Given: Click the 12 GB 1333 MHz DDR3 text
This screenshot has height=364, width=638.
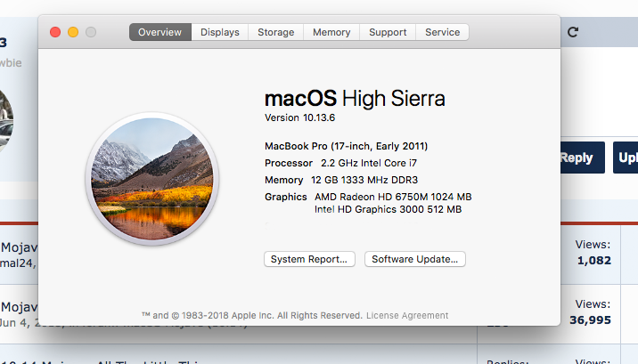Looking at the screenshot, I should 364,180.
